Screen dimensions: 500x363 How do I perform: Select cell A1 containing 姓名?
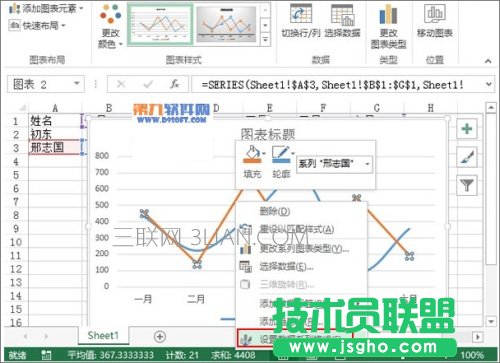(55, 121)
